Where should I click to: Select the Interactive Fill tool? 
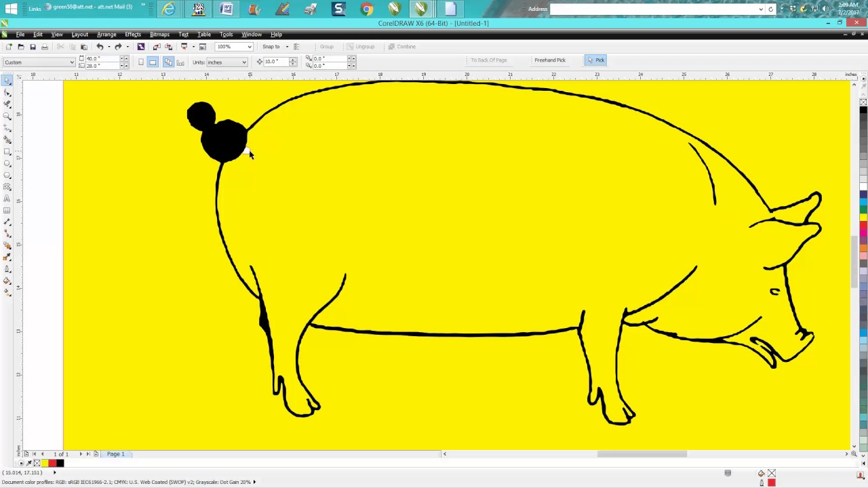[x=7, y=292]
